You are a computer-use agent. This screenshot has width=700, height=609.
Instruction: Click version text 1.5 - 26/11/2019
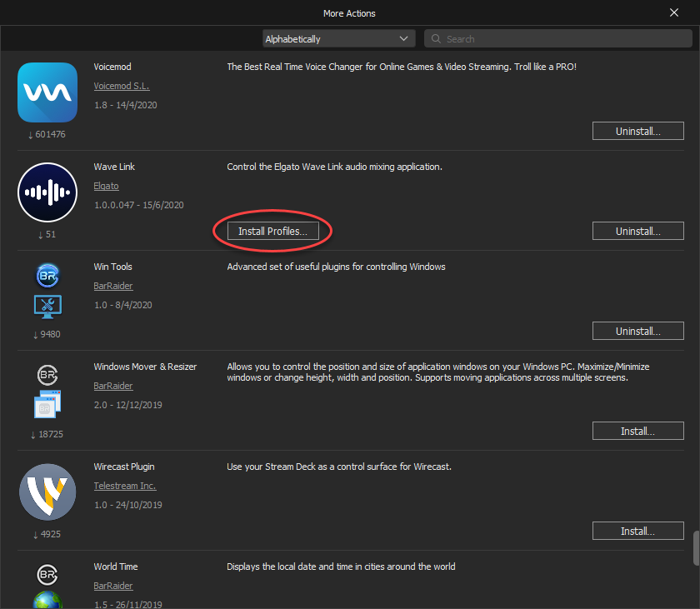(x=127, y=605)
